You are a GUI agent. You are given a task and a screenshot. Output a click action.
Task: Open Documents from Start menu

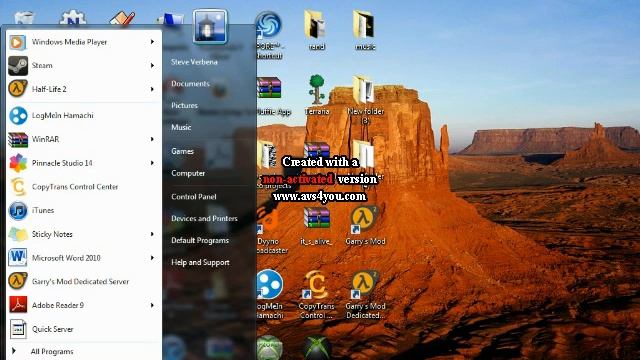point(190,84)
